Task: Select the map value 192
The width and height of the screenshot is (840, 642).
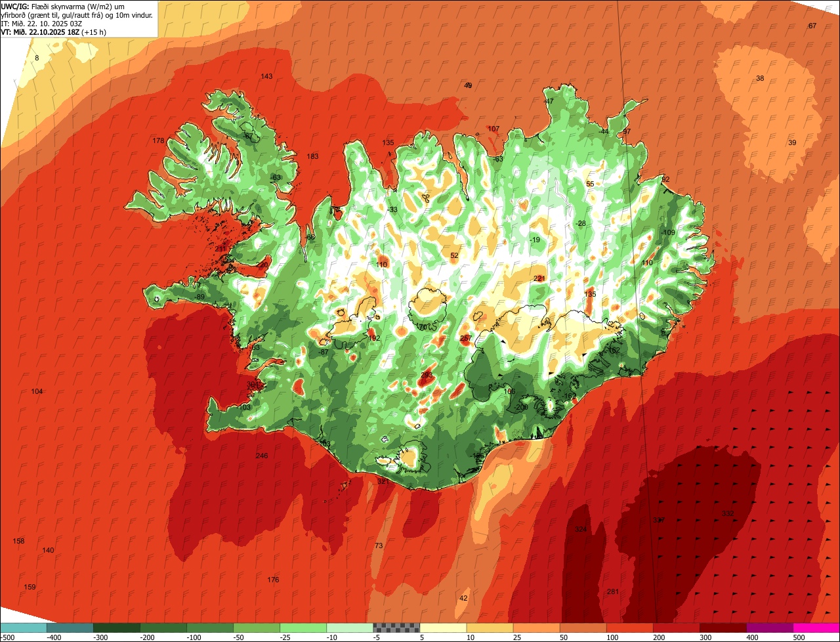Action: tap(374, 339)
